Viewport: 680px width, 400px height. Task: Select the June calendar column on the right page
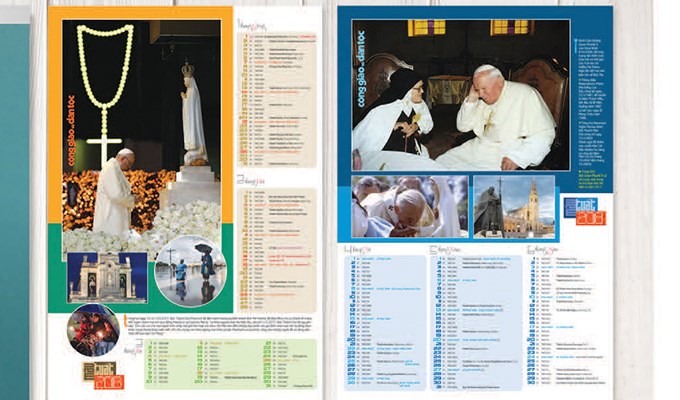point(566,320)
